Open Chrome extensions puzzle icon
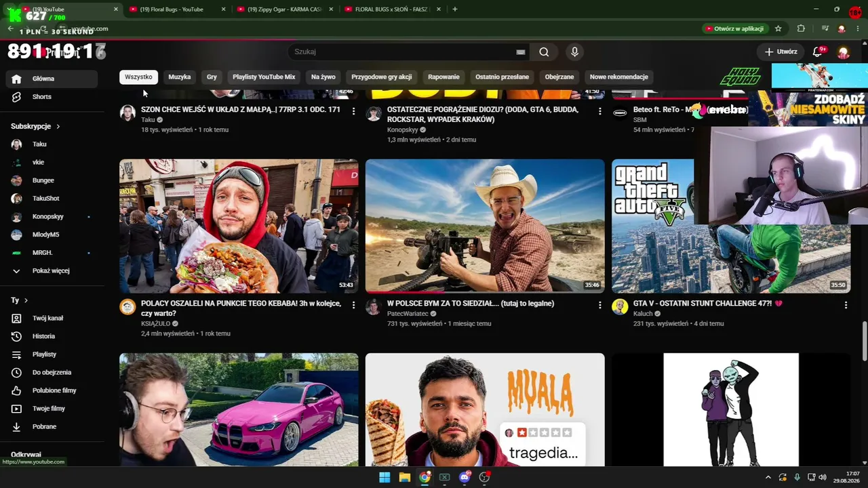868x488 pixels. click(x=801, y=28)
